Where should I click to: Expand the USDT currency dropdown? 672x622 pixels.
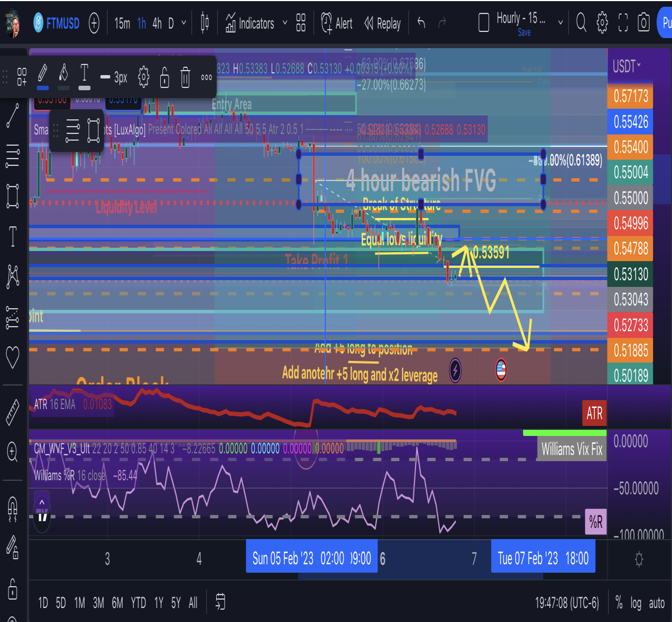tap(627, 67)
